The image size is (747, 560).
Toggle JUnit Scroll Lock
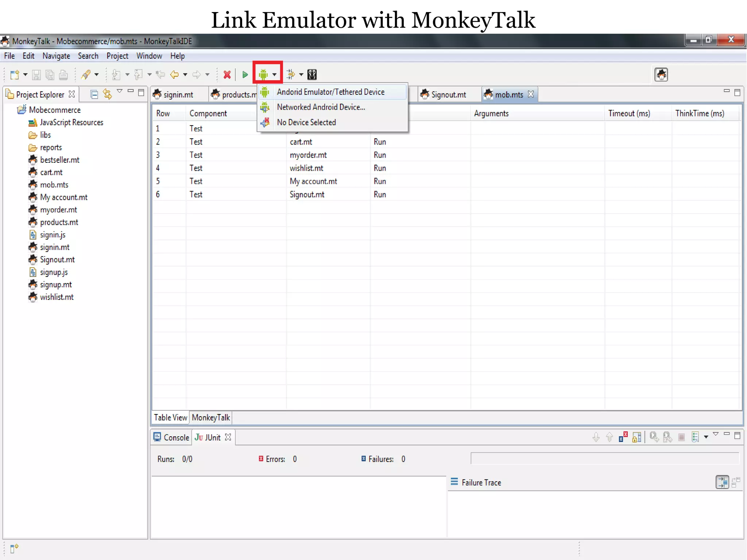[x=637, y=437]
